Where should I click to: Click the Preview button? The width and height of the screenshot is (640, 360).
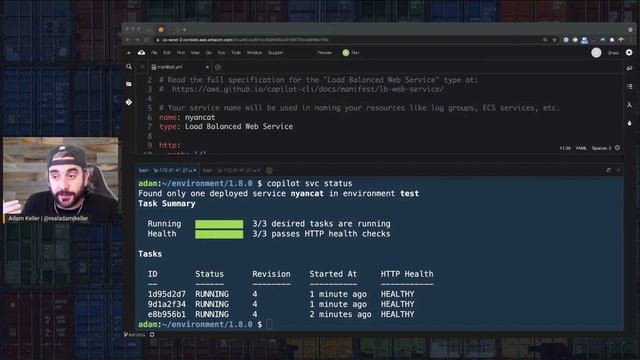coord(324,53)
